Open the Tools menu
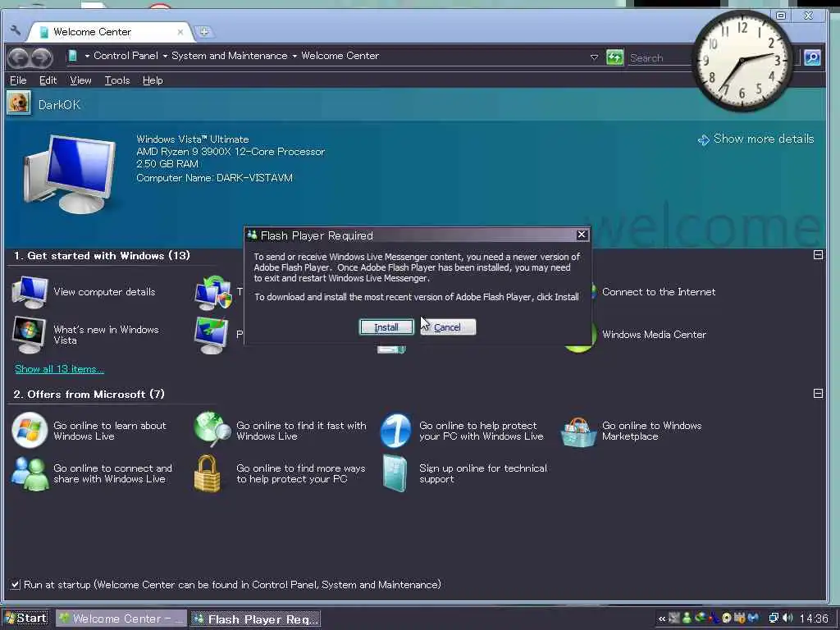The width and height of the screenshot is (840, 630). (116, 80)
